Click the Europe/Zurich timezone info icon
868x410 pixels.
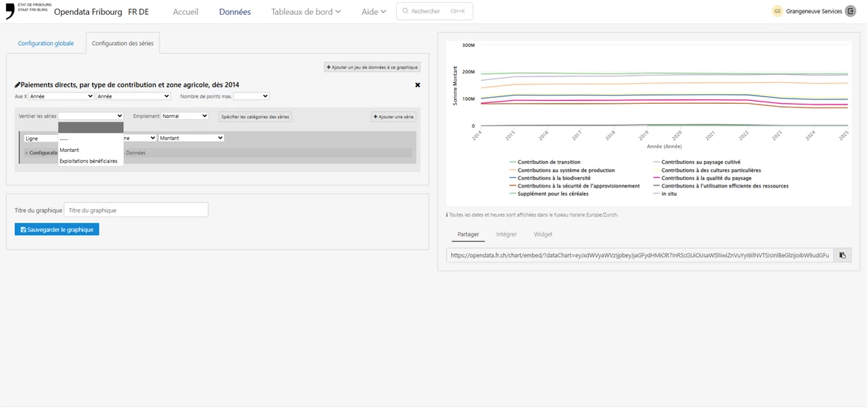coord(447,215)
